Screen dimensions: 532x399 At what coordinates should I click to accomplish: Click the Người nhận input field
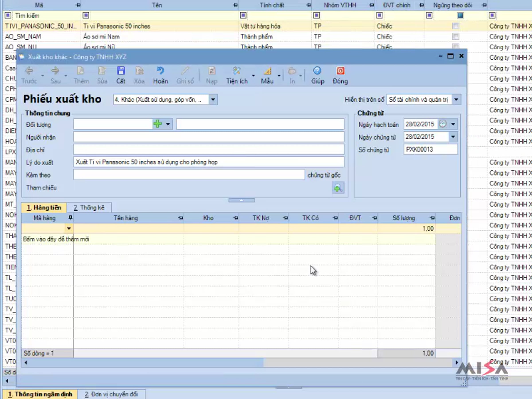(209, 137)
